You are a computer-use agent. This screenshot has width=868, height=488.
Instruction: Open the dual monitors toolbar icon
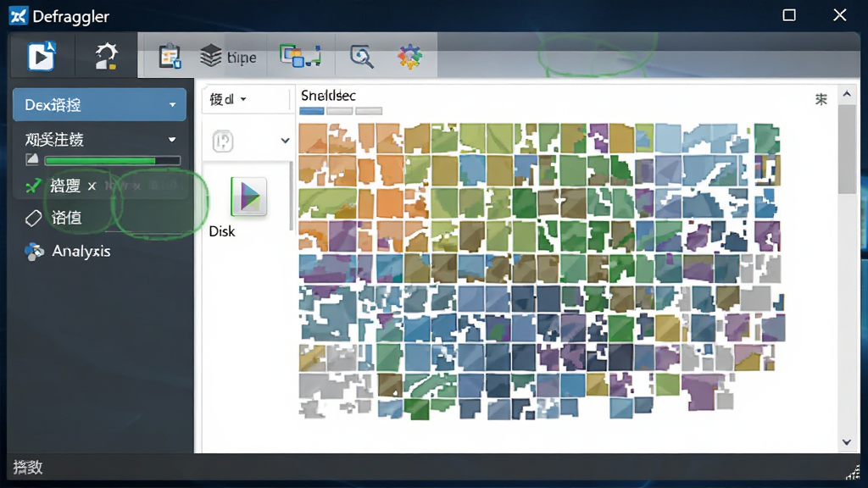300,57
